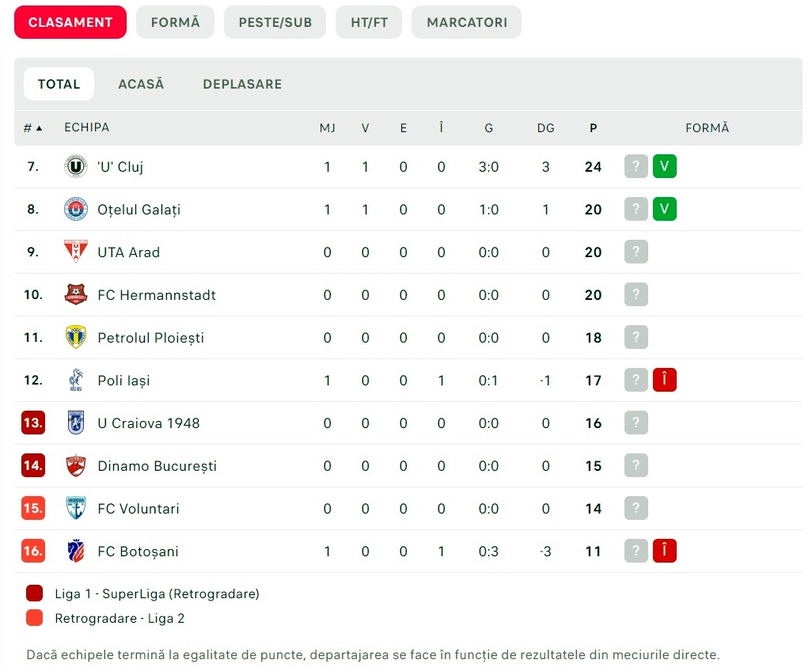Click the Dinamo București team crest

coord(76,466)
